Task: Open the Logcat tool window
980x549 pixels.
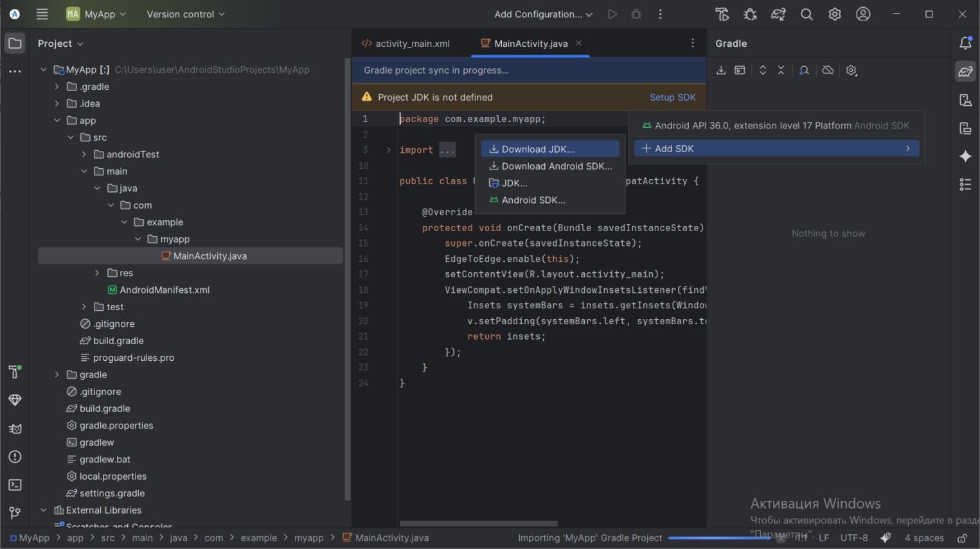Action: click(x=15, y=429)
